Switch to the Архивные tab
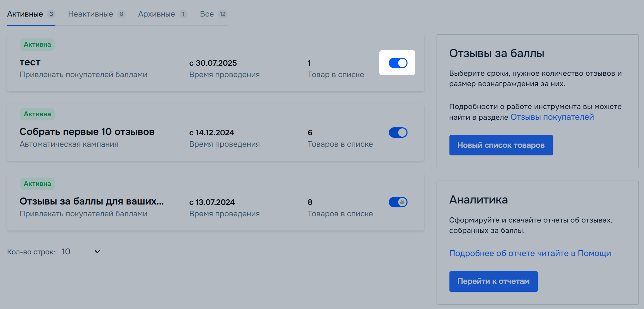 [x=156, y=14]
